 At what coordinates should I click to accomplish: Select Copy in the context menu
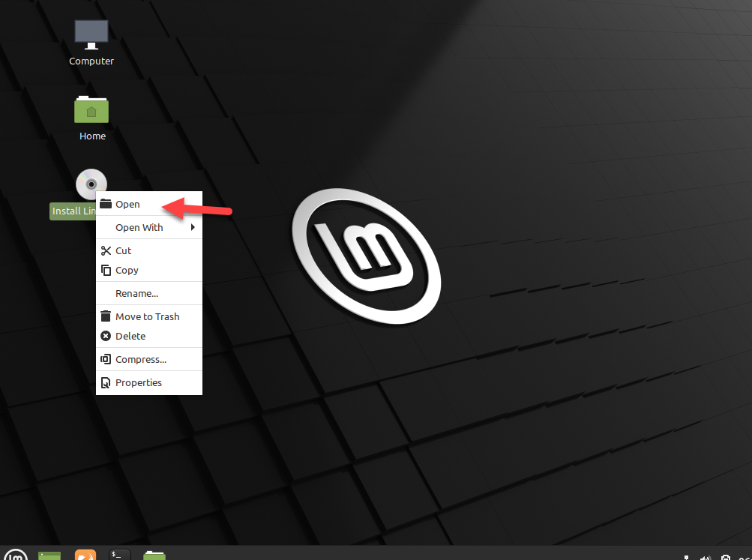point(127,271)
